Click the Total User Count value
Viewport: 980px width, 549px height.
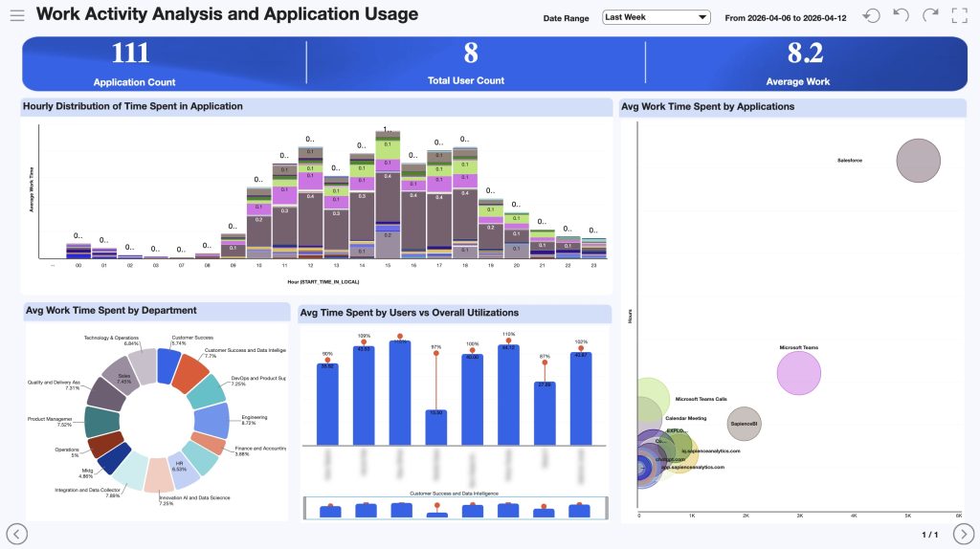click(x=470, y=54)
